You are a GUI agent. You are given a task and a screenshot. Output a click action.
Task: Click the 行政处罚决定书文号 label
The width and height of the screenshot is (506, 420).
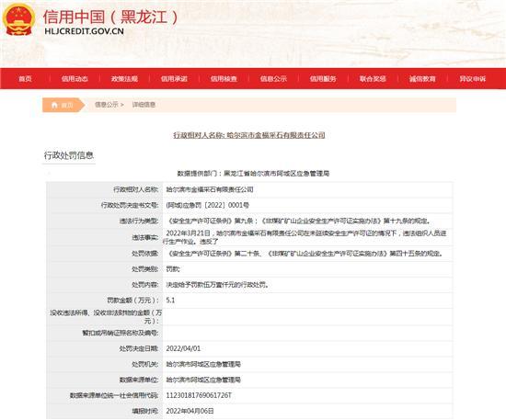130,205
